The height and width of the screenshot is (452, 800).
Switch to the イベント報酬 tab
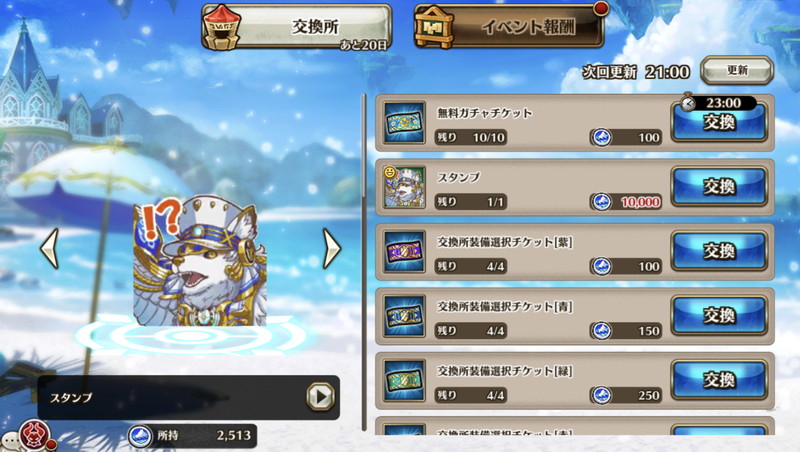tap(510, 27)
